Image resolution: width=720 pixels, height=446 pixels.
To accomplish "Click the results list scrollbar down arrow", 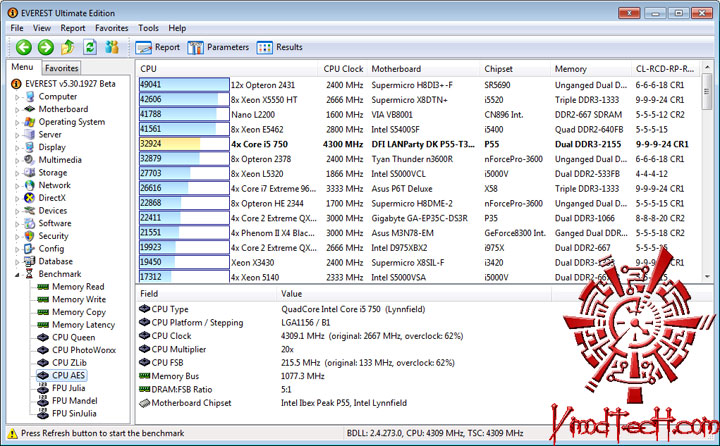I will pyautogui.click(x=707, y=277).
